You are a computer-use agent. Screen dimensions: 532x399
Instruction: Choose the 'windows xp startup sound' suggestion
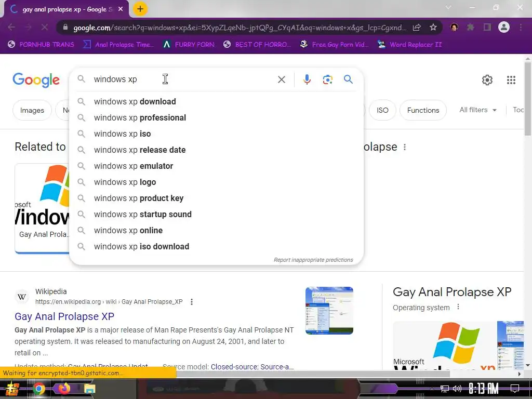pyautogui.click(x=217, y=215)
